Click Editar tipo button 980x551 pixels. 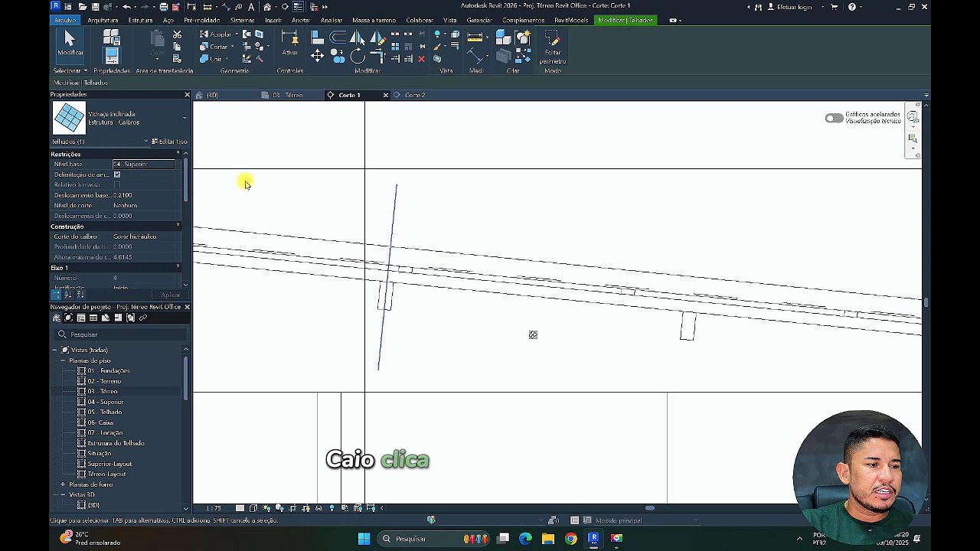click(x=170, y=142)
